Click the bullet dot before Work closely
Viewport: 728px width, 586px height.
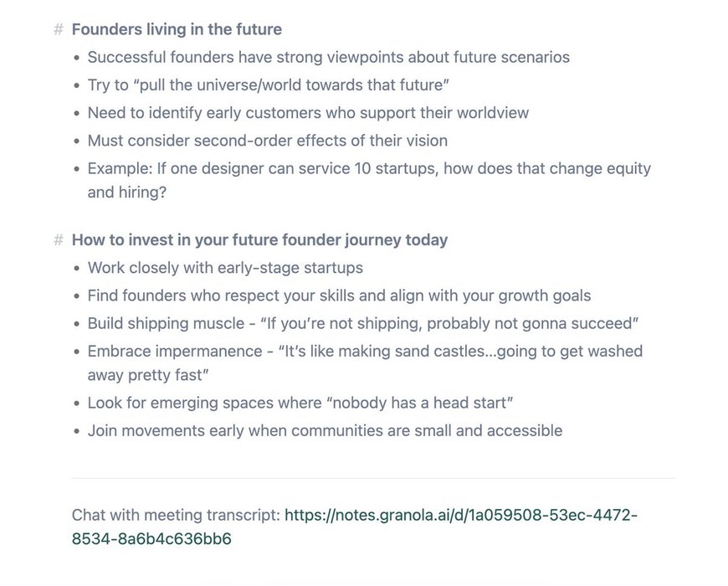(77, 269)
